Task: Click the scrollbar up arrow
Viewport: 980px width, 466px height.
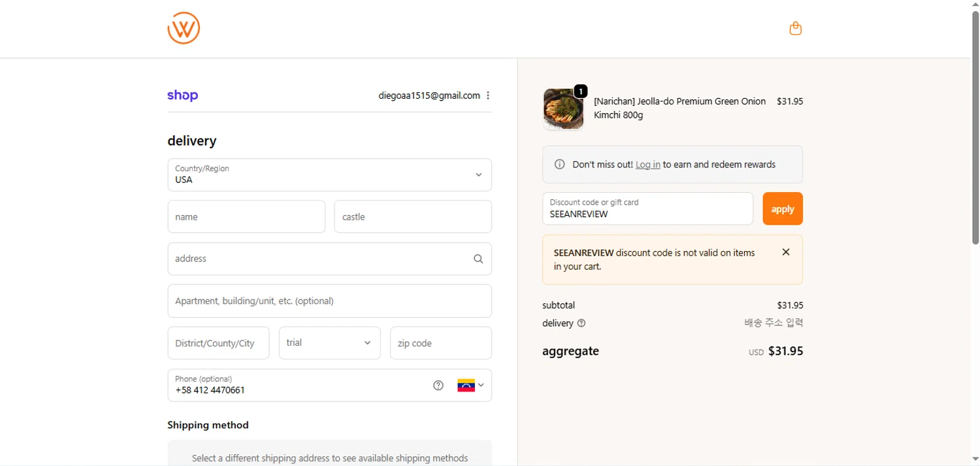Action: pyautogui.click(x=975, y=5)
